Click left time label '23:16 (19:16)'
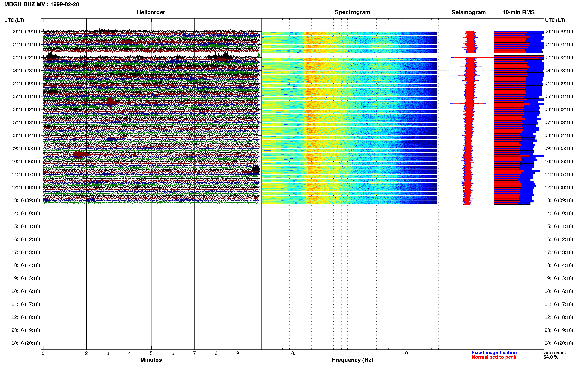This screenshot has height=368, width=588. click(x=26, y=330)
